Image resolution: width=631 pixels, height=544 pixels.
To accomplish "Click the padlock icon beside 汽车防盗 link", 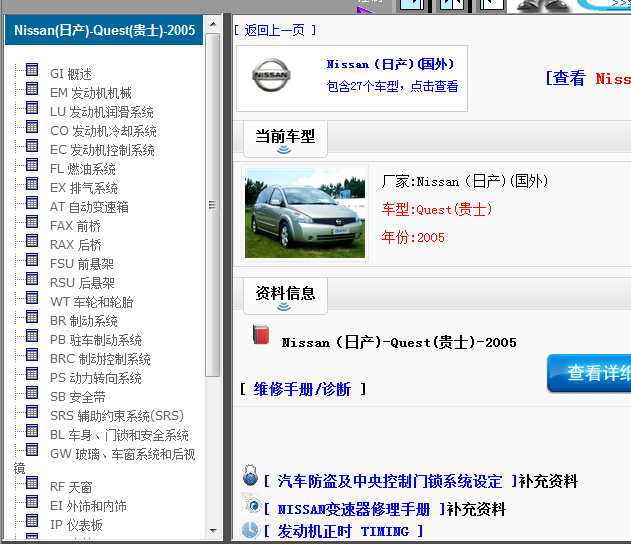I will pyautogui.click(x=250, y=475).
